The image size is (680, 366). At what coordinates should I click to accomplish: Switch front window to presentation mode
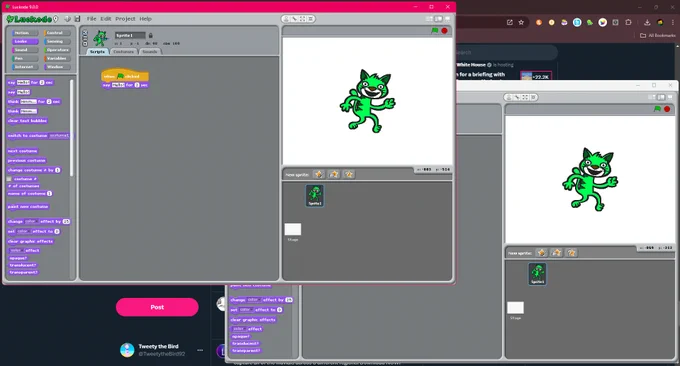tap(448, 19)
